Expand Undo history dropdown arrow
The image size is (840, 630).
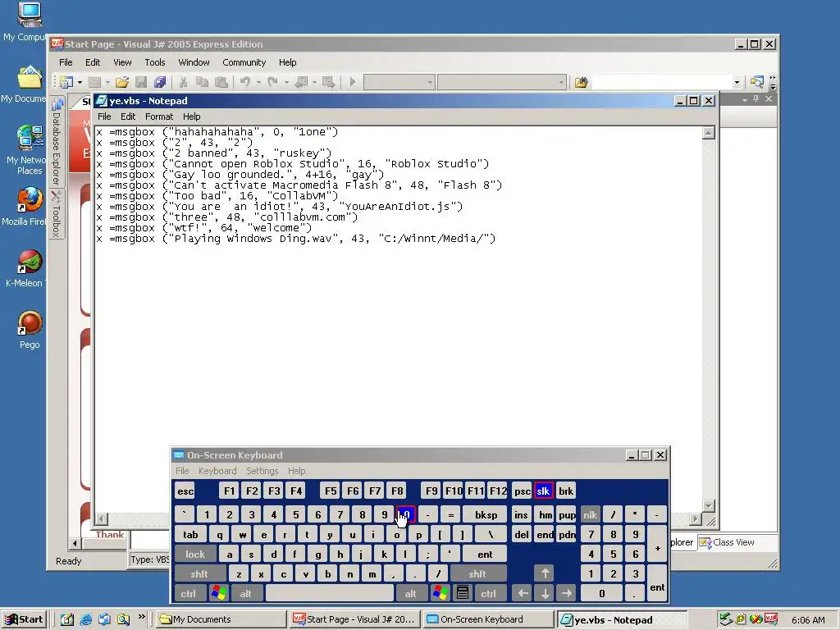click(x=258, y=82)
